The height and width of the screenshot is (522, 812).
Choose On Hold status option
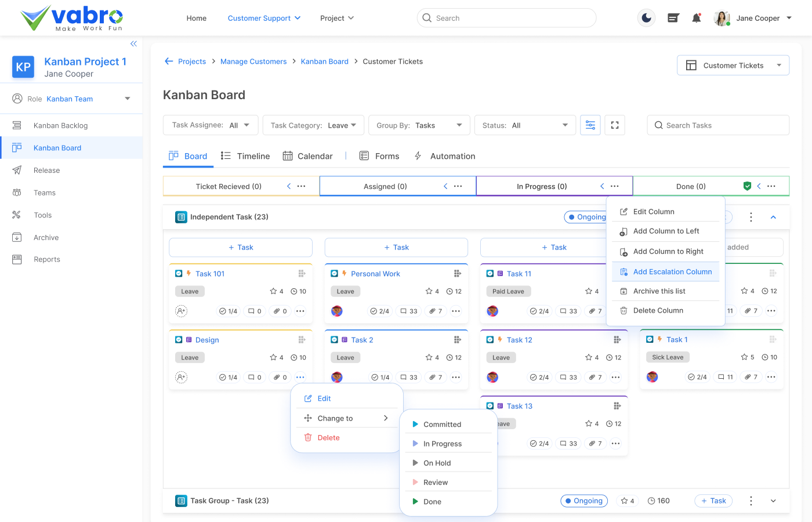437,463
